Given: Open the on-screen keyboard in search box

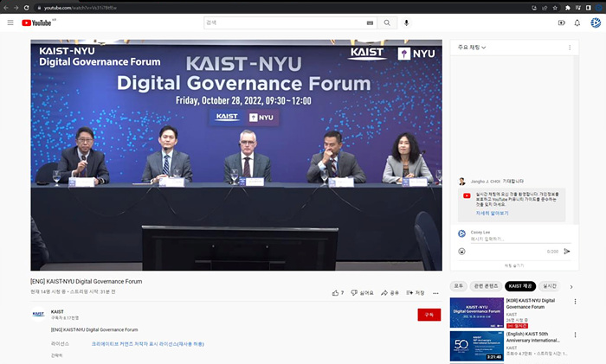Looking at the screenshot, I should pyautogui.click(x=370, y=22).
